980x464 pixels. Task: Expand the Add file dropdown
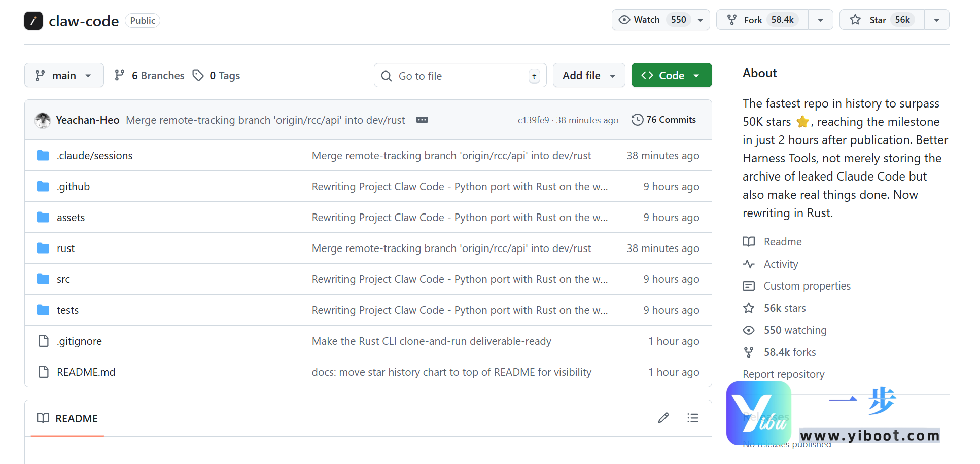tap(588, 76)
